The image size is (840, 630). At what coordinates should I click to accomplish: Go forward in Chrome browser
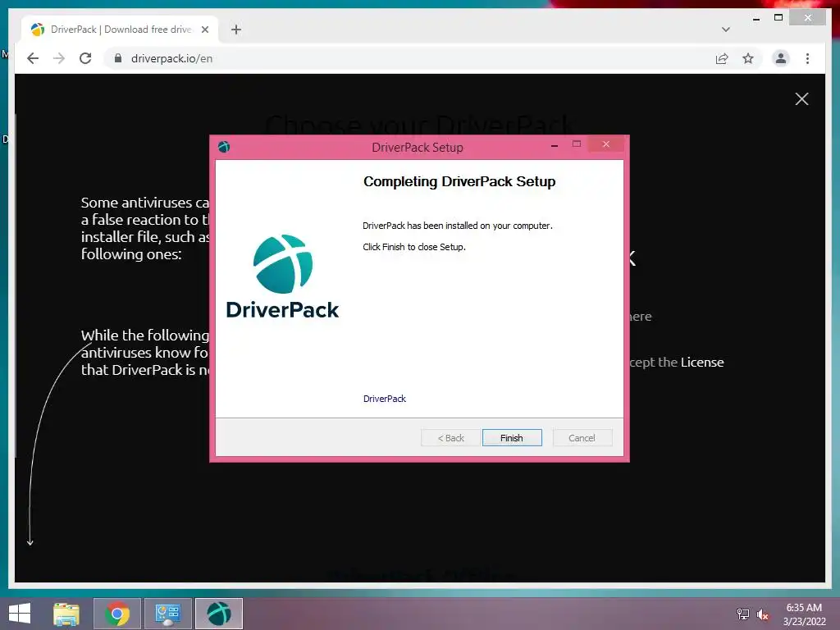59,58
